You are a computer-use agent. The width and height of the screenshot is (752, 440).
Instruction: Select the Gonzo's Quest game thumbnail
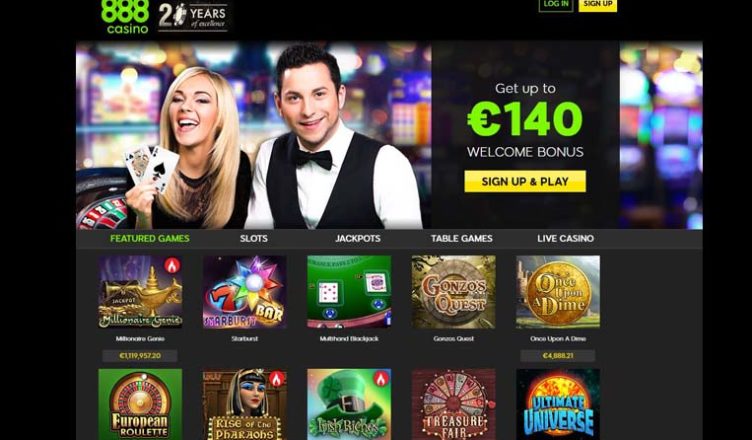[454, 292]
